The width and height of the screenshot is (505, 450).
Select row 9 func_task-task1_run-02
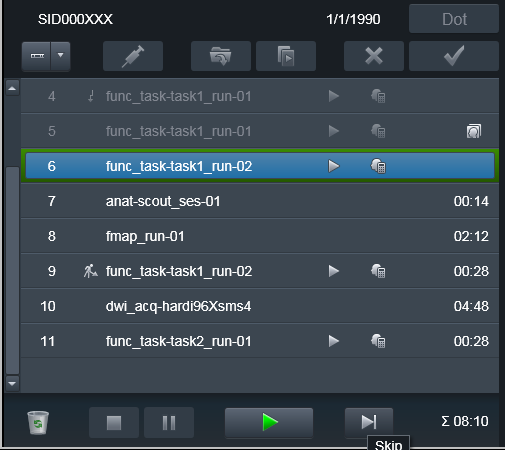pyautogui.click(x=260, y=271)
